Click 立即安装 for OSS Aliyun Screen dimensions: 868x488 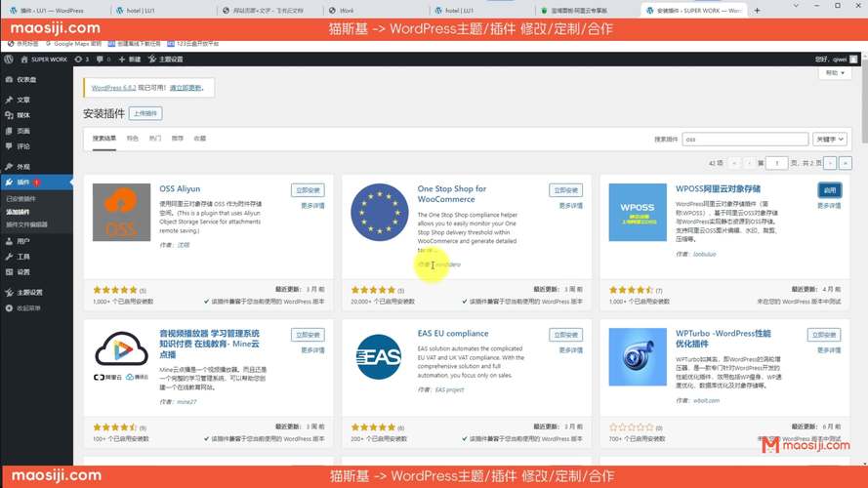[x=308, y=190]
